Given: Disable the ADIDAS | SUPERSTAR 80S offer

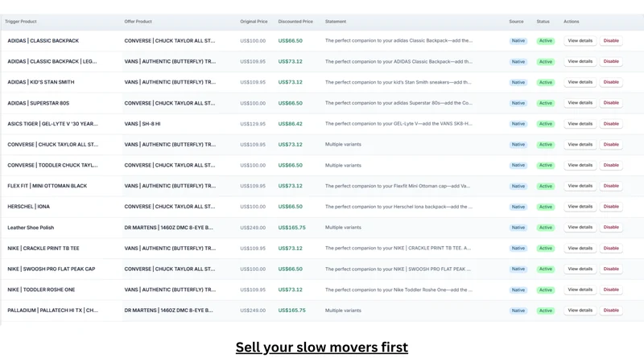Looking at the screenshot, I should pyautogui.click(x=611, y=103).
